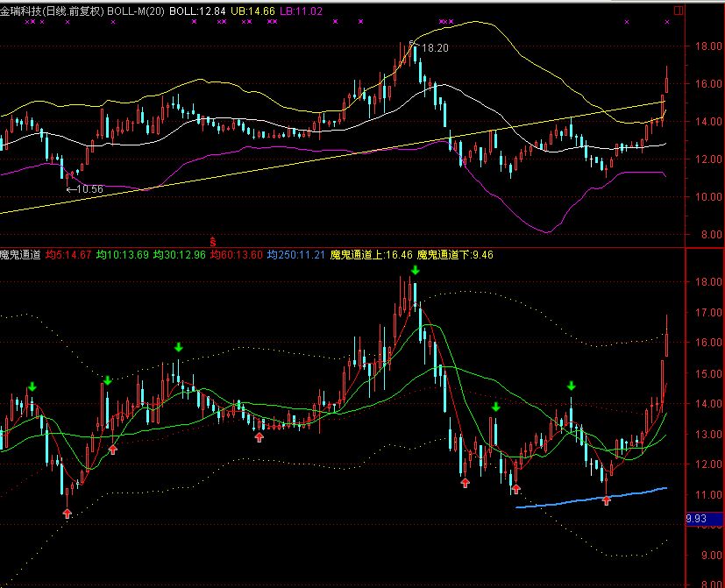Click the 魔鬼通道 indicator name label
The width and height of the screenshot is (725, 588).
pyautogui.click(x=20, y=255)
